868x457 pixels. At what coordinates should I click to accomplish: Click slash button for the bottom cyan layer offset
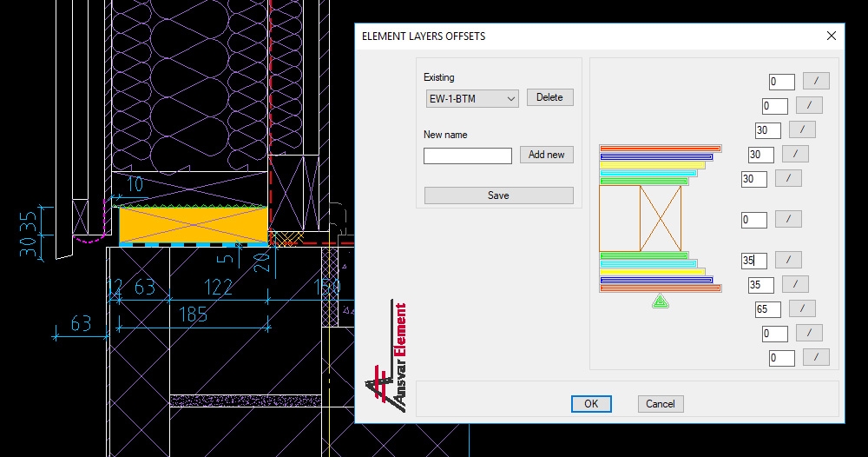(x=795, y=283)
